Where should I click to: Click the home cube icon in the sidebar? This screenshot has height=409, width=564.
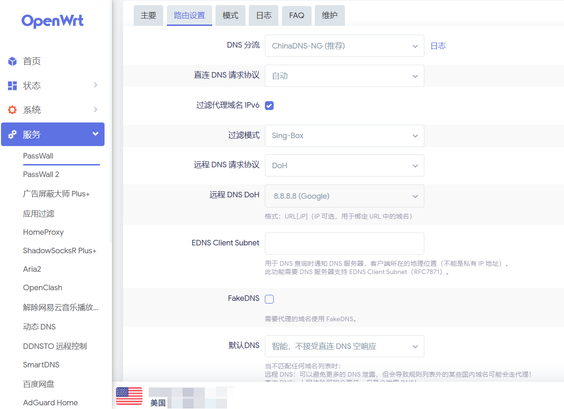click(x=12, y=61)
